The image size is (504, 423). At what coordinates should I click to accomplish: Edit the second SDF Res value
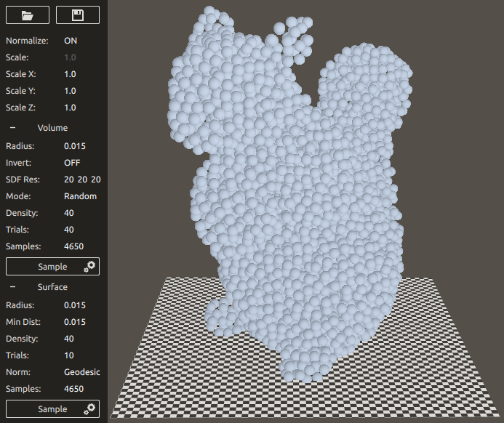[x=82, y=180]
